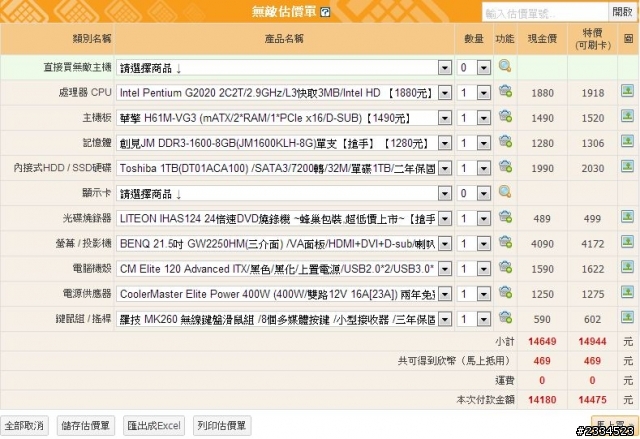Open the memory dropdown showing 創見JM DDR3-1600-8GB
Viewport: 640px width, 439px height.
pos(284,143)
